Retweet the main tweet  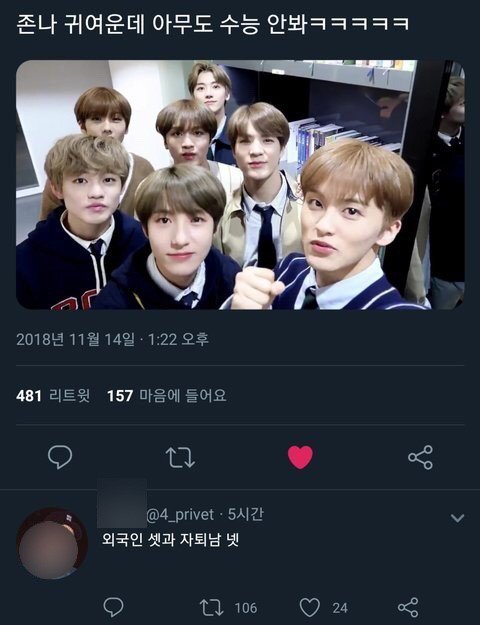tap(180, 457)
